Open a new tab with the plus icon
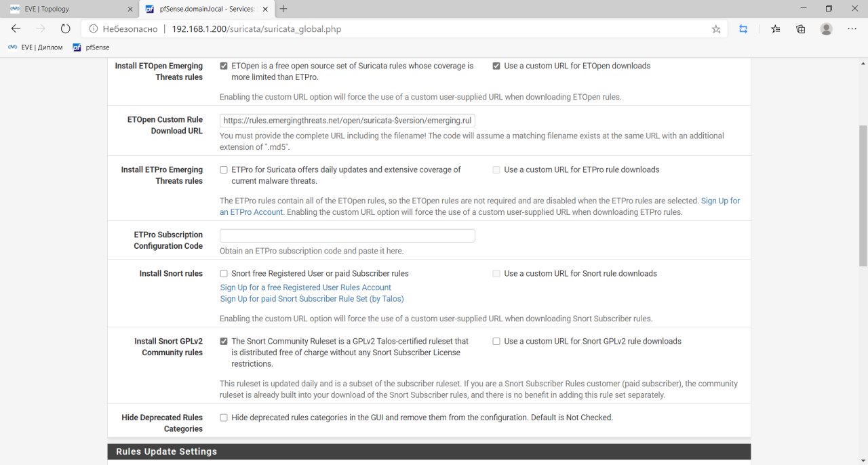This screenshot has height=465, width=868. point(283,9)
